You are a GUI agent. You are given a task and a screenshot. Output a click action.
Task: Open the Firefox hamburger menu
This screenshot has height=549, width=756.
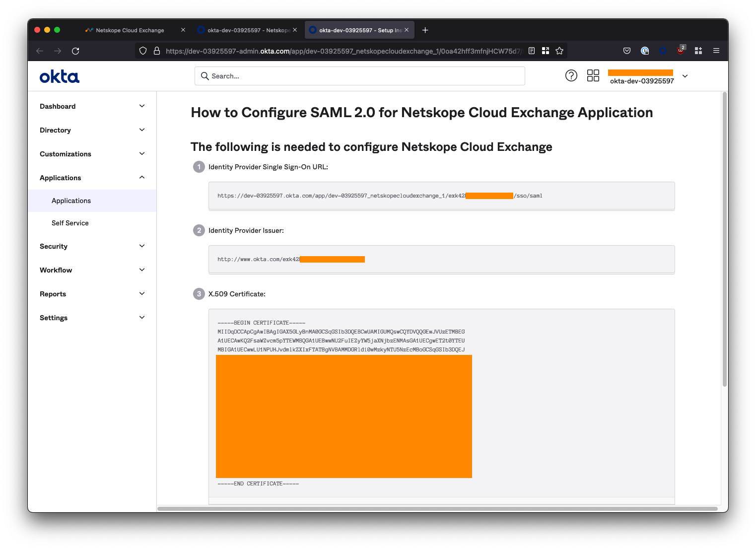click(716, 51)
